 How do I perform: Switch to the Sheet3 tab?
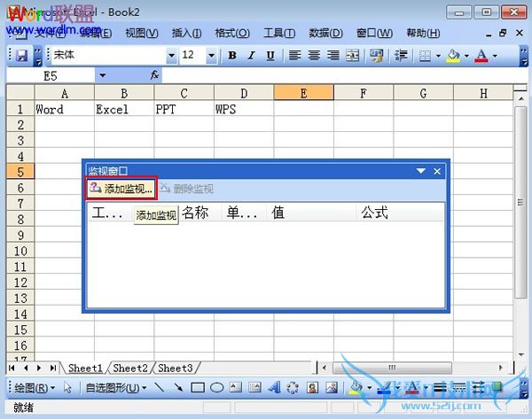(x=175, y=369)
